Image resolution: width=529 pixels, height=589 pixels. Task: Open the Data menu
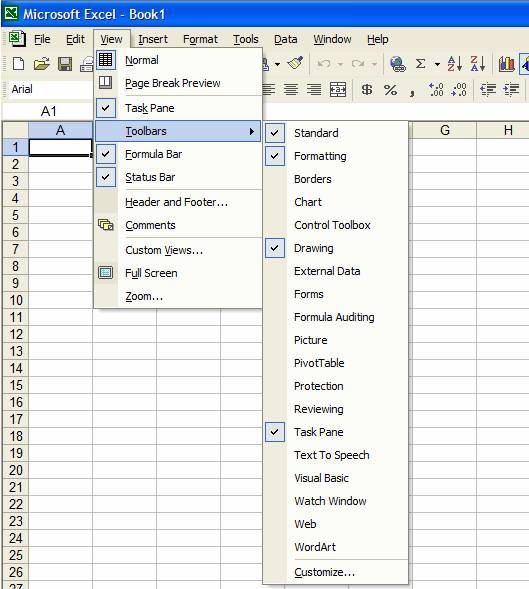pos(286,39)
